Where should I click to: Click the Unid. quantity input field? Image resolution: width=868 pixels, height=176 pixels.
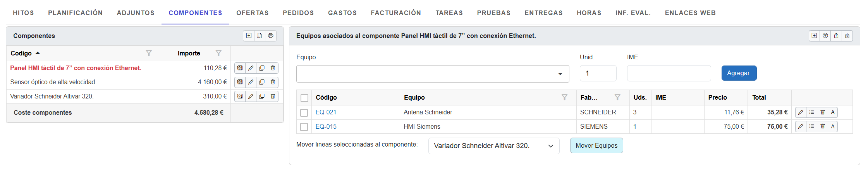pyautogui.click(x=598, y=73)
